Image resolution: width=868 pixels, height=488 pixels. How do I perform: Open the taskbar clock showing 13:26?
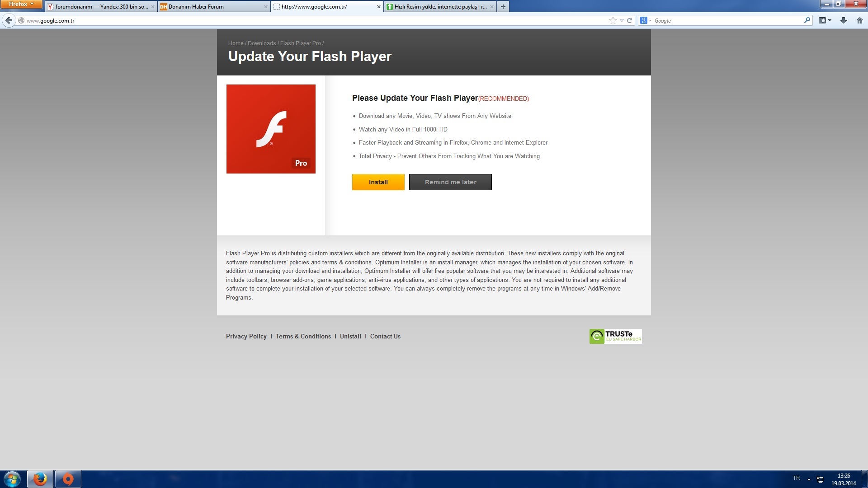tap(844, 479)
